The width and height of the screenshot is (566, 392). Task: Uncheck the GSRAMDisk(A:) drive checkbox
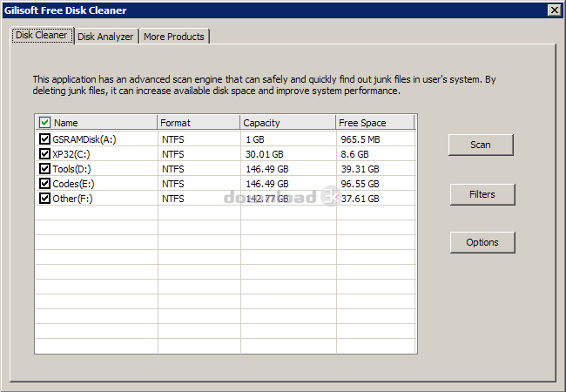(44, 139)
